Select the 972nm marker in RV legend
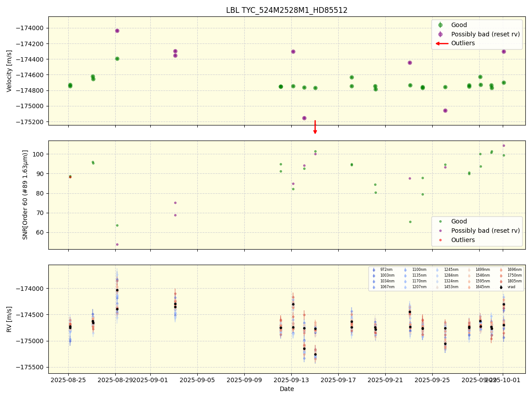Screen dimensions: 532x399 [374, 270]
